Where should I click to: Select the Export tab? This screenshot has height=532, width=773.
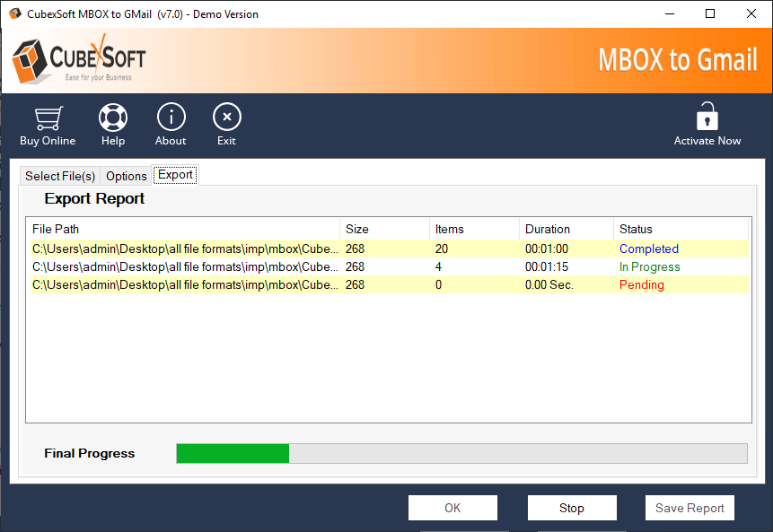pos(175,175)
